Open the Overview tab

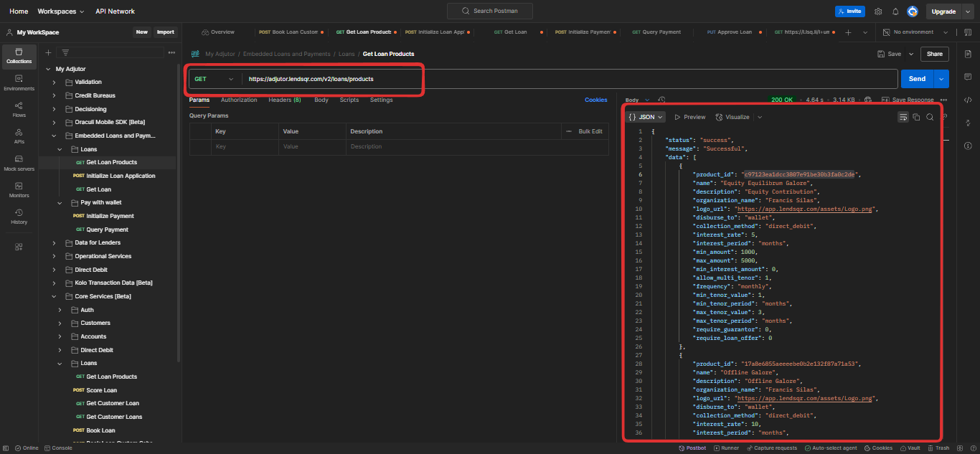point(218,32)
